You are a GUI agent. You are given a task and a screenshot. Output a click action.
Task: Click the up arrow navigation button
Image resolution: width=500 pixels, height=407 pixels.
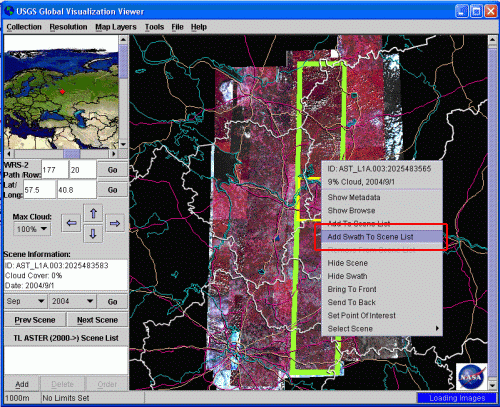[93, 213]
